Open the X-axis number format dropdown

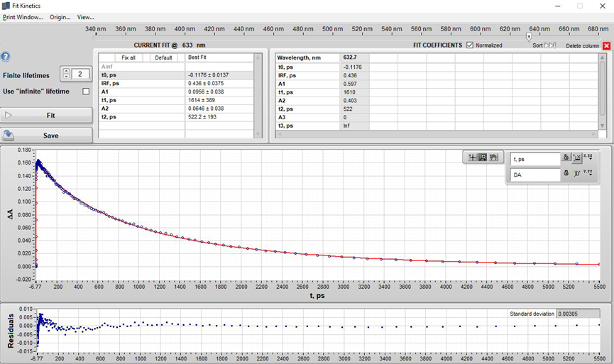[588, 157]
